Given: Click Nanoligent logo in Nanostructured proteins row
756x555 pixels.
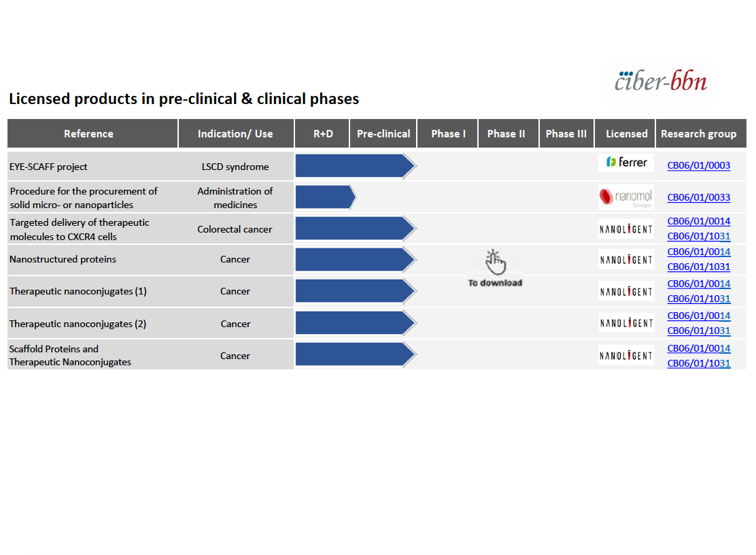Looking at the screenshot, I should (x=626, y=260).
